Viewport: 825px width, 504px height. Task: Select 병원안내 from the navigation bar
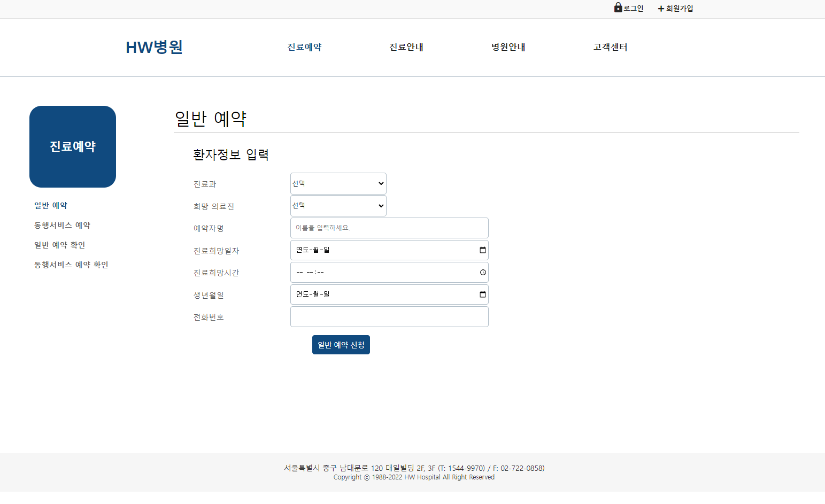pos(508,47)
